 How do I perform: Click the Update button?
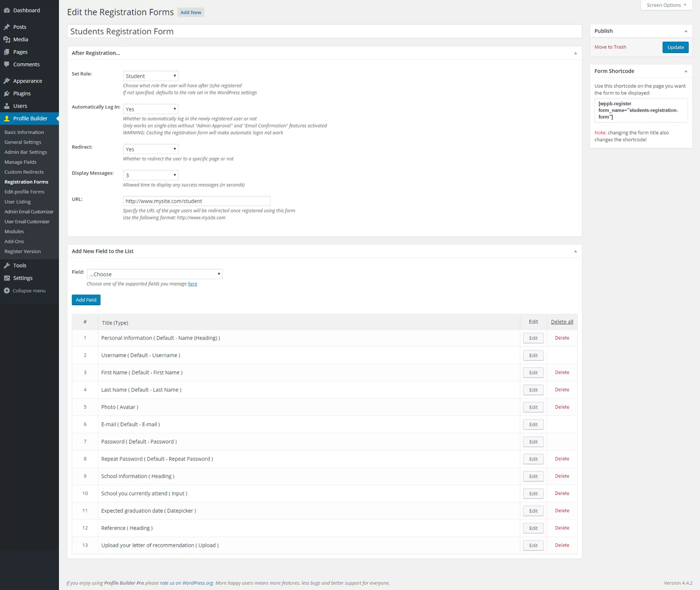pos(675,47)
